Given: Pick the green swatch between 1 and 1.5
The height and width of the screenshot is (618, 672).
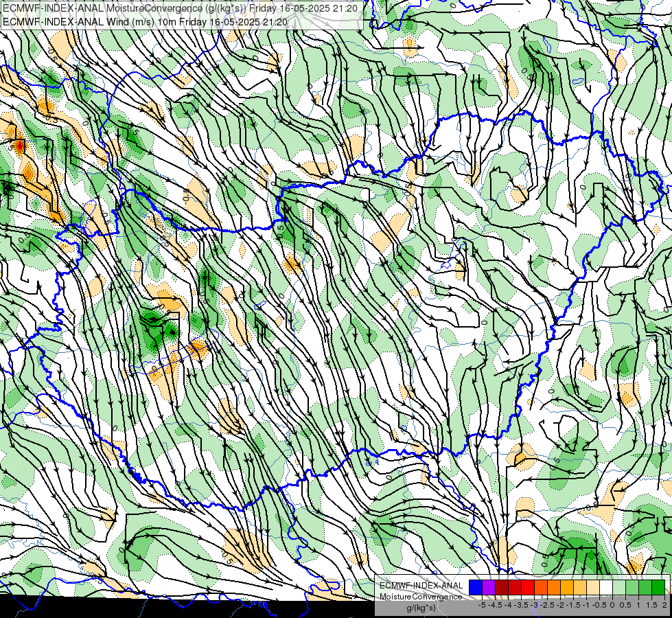Looking at the screenshot, I should click(645, 588).
